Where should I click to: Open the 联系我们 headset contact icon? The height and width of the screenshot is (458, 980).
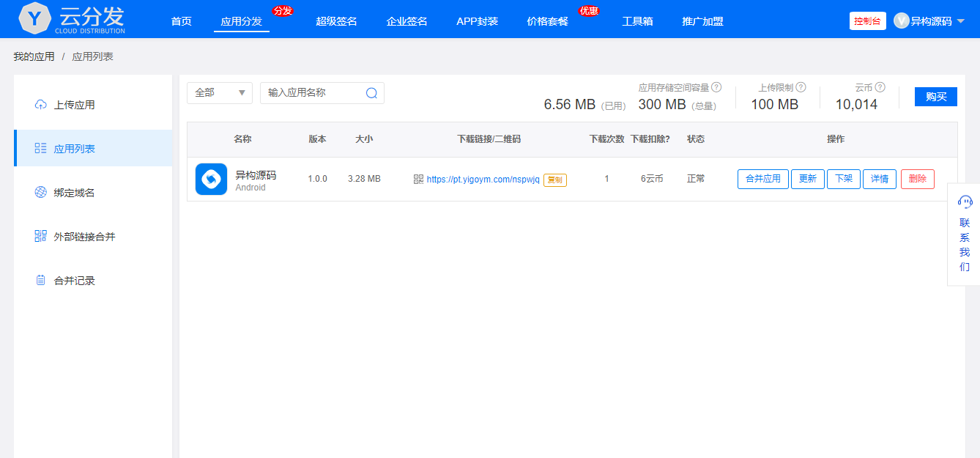pyautogui.click(x=965, y=202)
